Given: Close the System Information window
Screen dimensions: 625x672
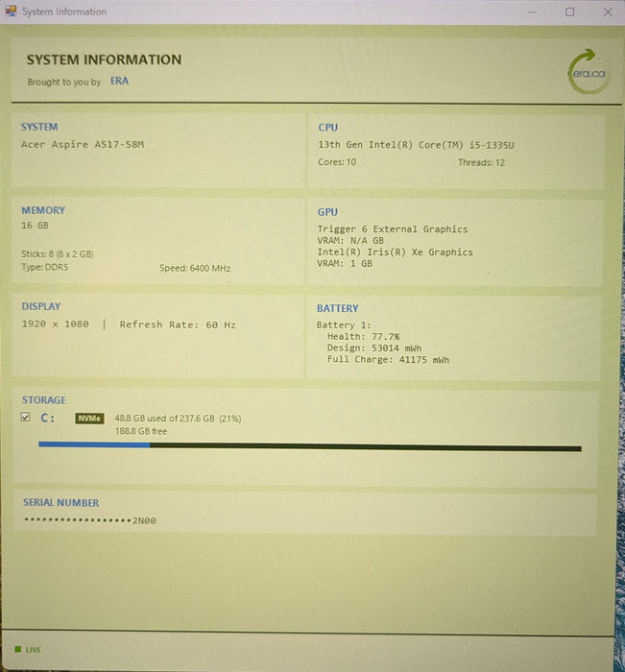Looking at the screenshot, I should coord(608,12).
